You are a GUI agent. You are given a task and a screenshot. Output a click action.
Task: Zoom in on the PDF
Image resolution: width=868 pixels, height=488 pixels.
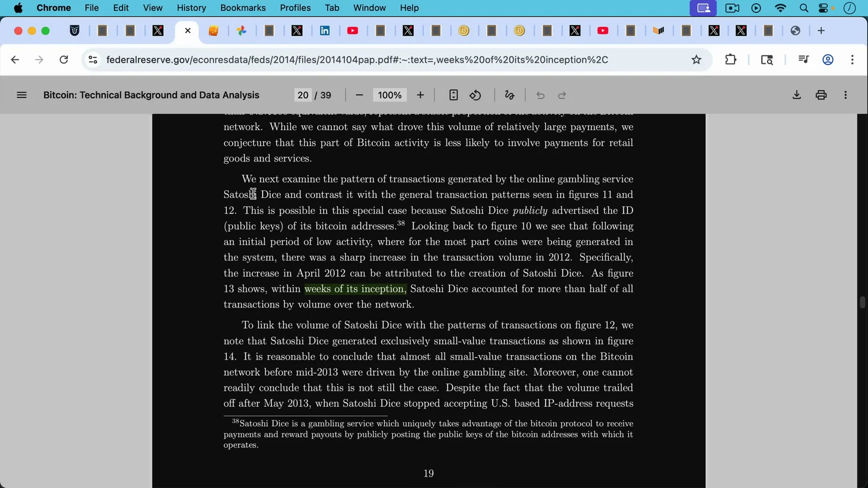420,95
